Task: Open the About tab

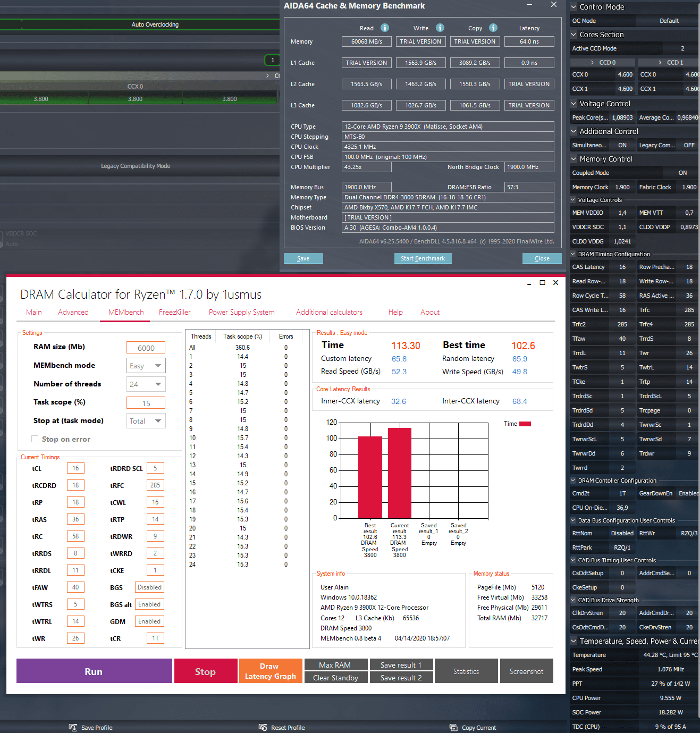Action: click(x=430, y=313)
